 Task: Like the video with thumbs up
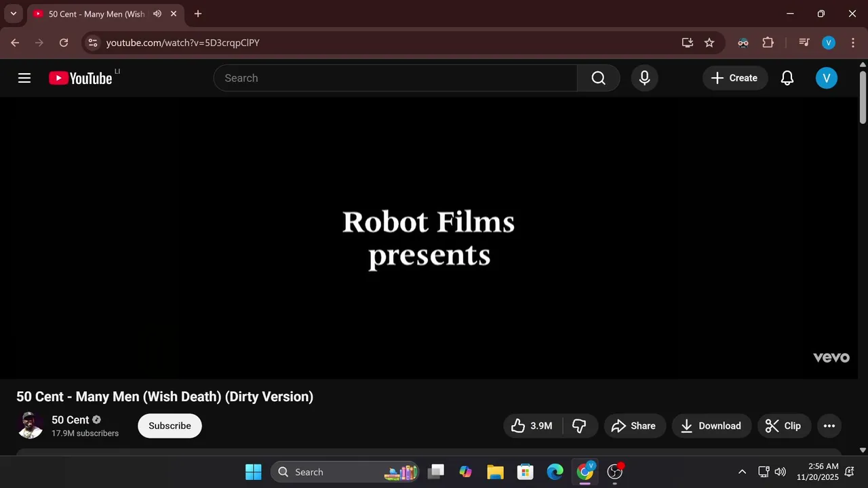tap(533, 426)
